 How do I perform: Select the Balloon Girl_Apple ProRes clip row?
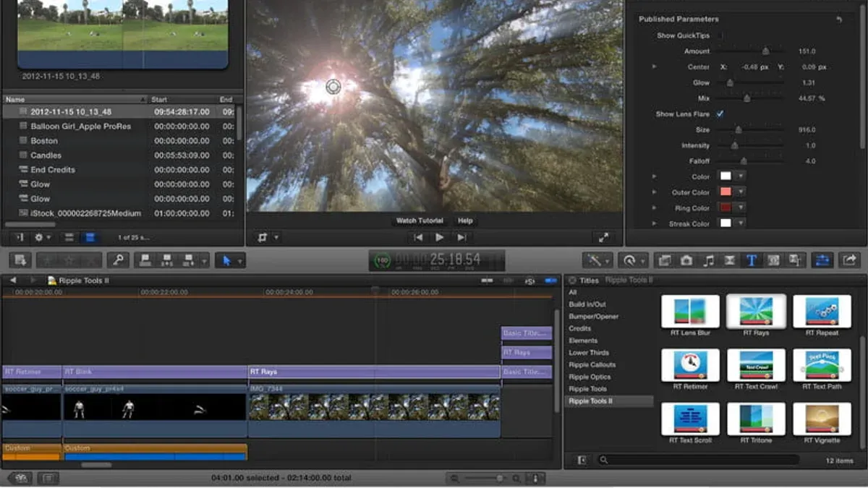119,127
